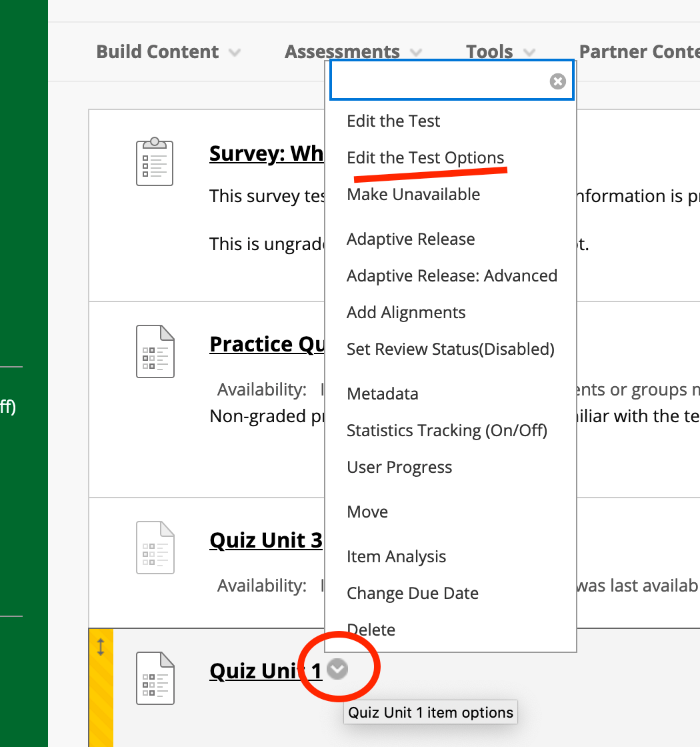Click the Survey clipboard icon
The image size is (700, 747).
tap(154, 161)
